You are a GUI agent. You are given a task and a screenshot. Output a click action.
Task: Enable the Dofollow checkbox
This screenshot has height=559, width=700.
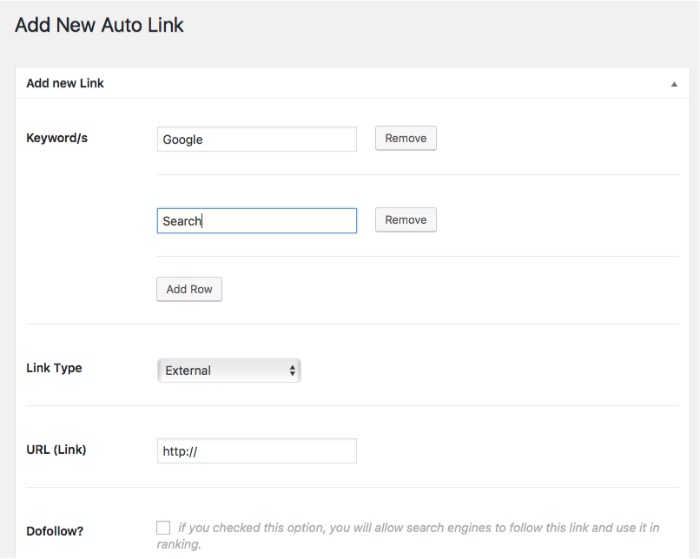pos(164,527)
